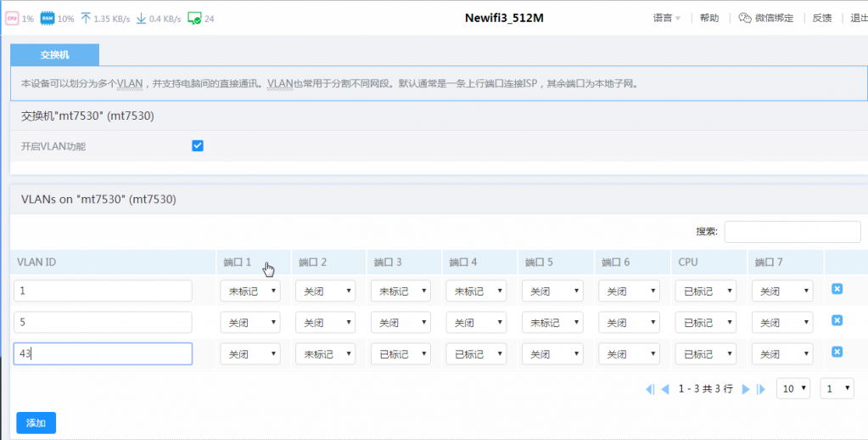Open CPU dropdown for VLAN 5
The image size is (868, 440).
click(x=706, y=322)
